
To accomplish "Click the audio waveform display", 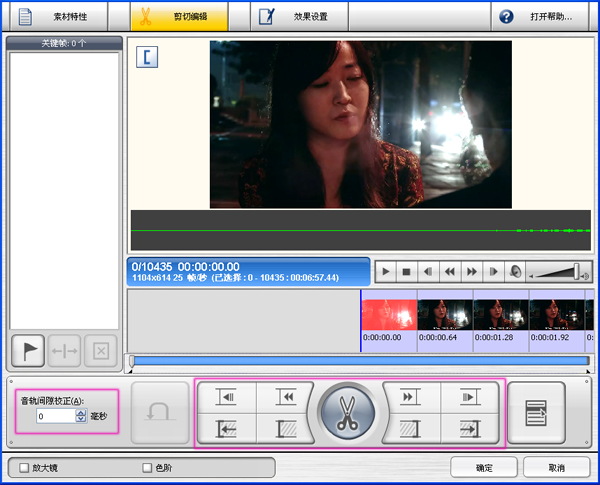I will tap(361, 230).
